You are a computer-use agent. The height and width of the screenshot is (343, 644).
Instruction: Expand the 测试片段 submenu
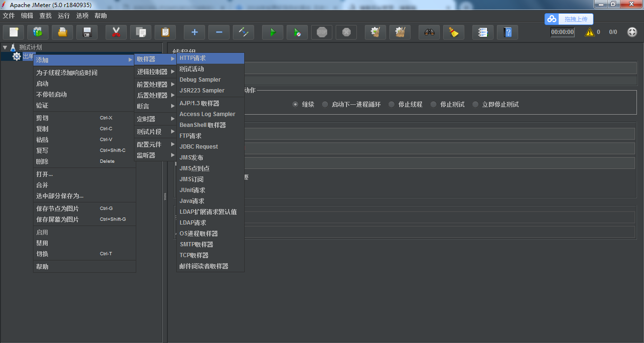(156, 132)
